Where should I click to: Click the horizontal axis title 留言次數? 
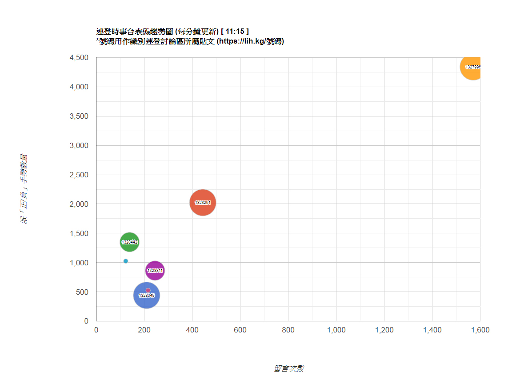(x=288, y=368)
